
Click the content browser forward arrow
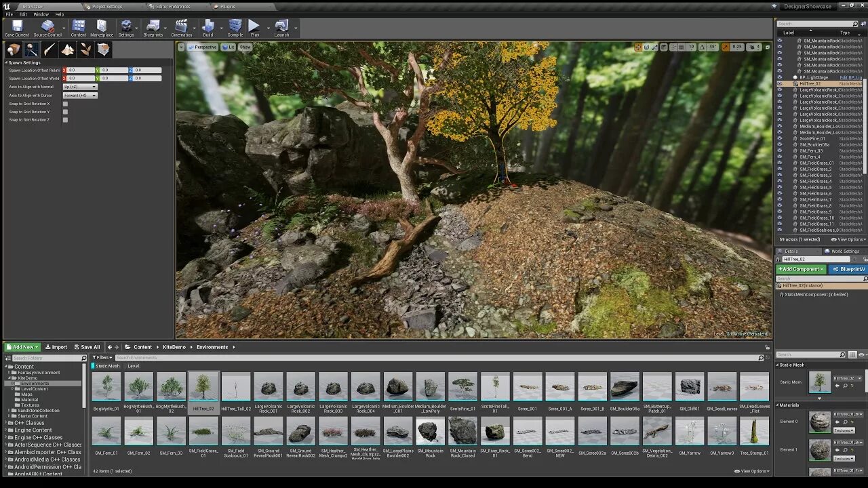click(x=118, y=347)
